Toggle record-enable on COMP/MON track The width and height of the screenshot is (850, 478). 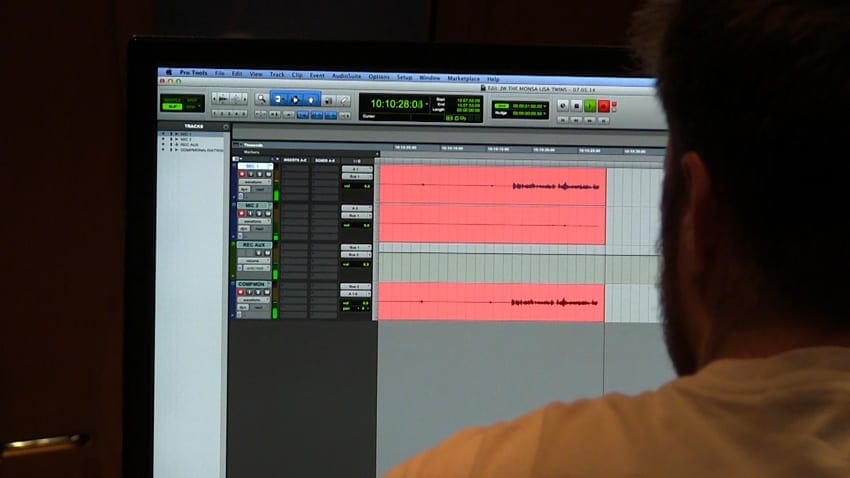point(242,293)
